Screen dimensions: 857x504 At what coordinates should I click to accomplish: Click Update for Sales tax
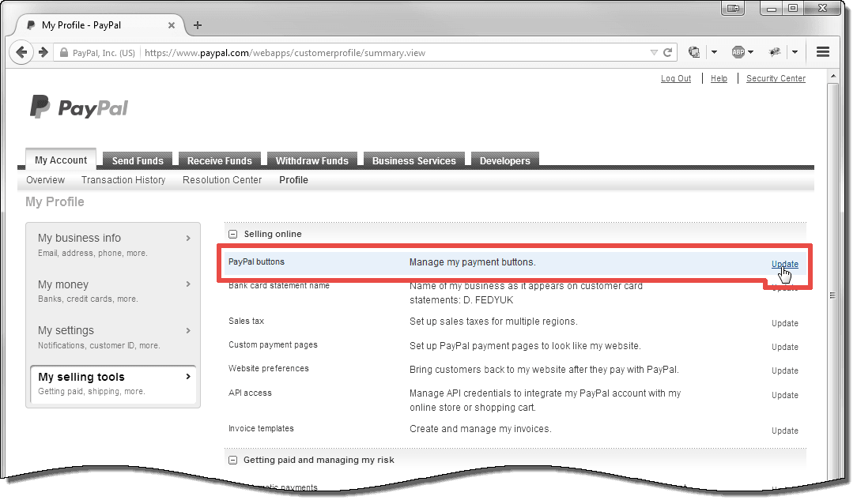pos(785,323)
